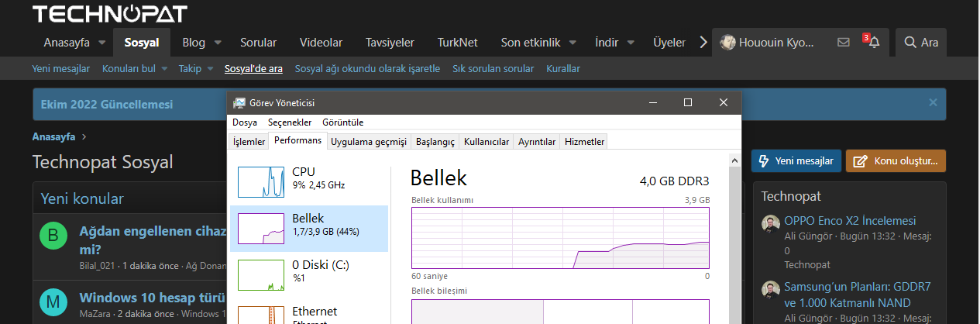Open the Sosyal navigation tab
The width and height of the screenshot is (980, 324).
142,43
